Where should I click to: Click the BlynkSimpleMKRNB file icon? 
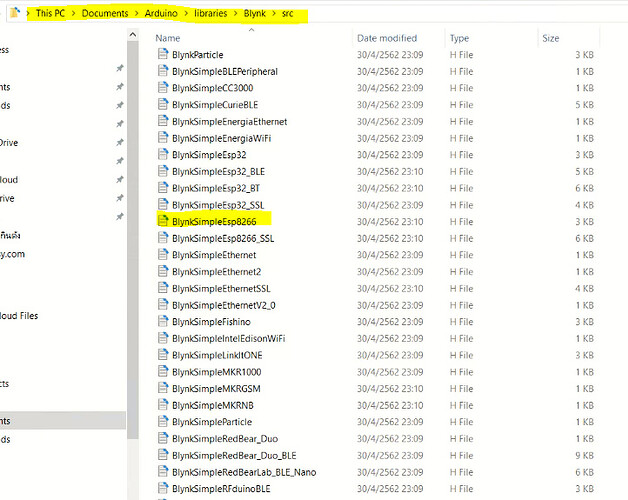[163, 405]
